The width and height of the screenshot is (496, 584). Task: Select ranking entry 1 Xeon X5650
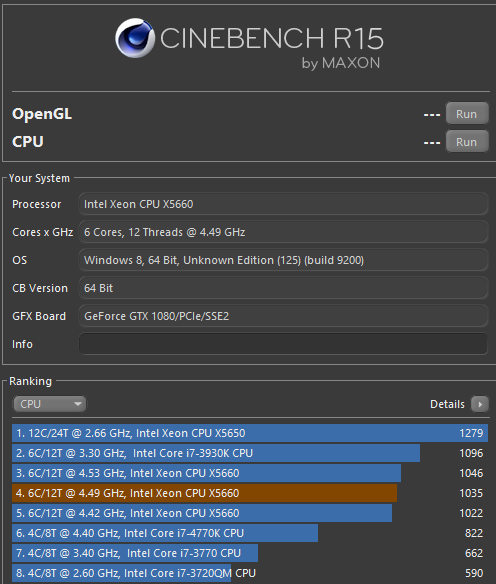(x=250, y=433)
